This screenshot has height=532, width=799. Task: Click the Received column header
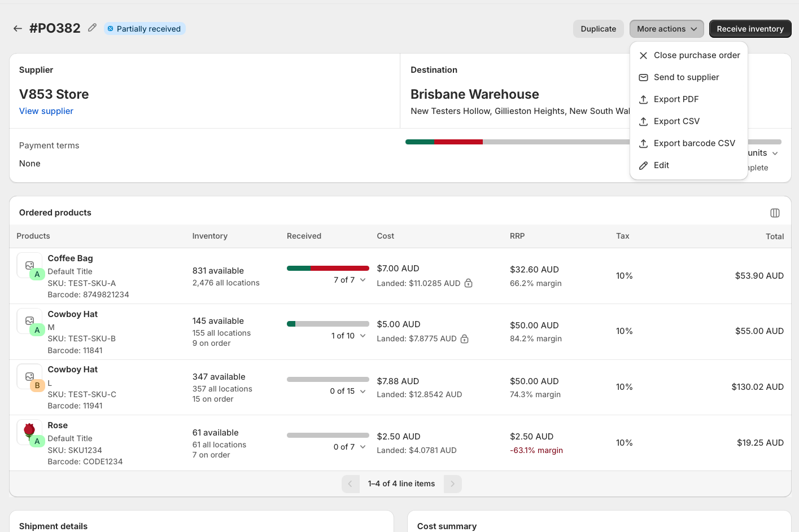click(304, 236)
